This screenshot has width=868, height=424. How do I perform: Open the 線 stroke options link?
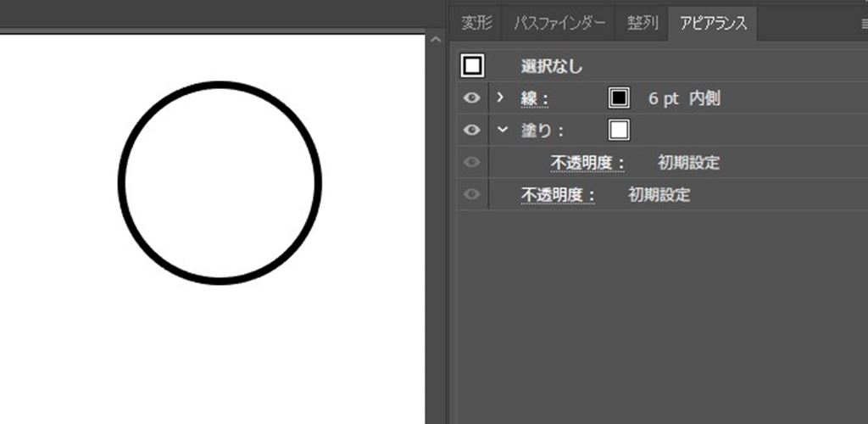[534, 99]
